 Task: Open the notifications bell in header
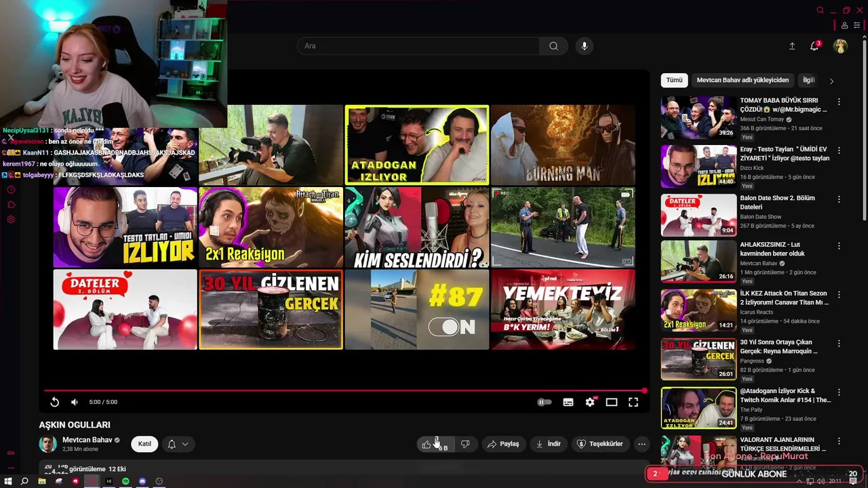coord(814,46)
